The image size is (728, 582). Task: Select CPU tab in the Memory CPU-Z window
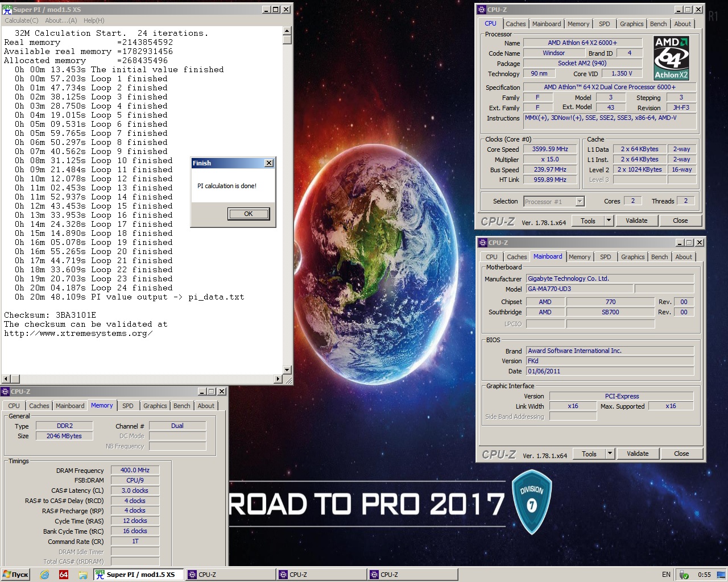(x=14, y=406)
